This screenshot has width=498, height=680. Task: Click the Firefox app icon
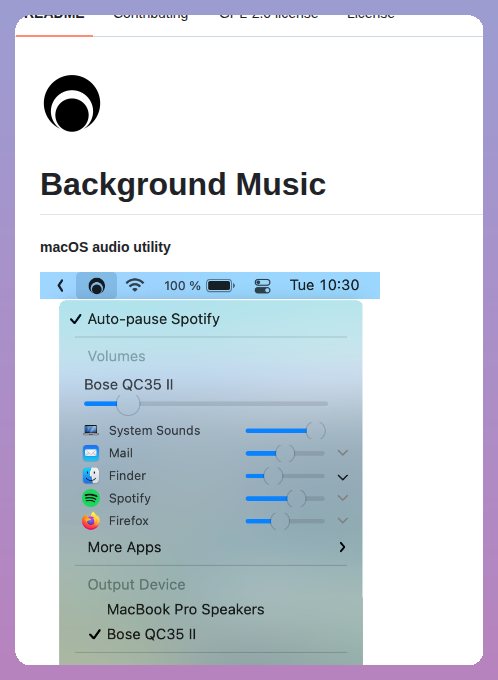point(91,520)
